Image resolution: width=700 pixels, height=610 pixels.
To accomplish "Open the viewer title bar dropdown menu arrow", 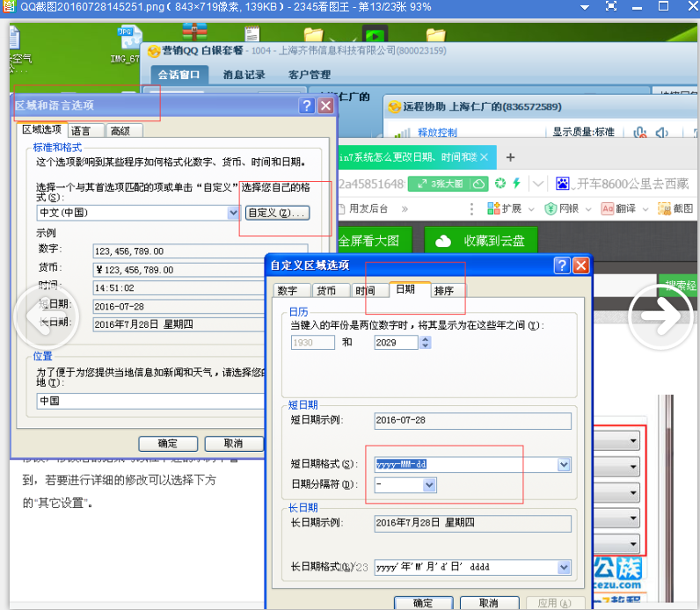I will (583, 6).
